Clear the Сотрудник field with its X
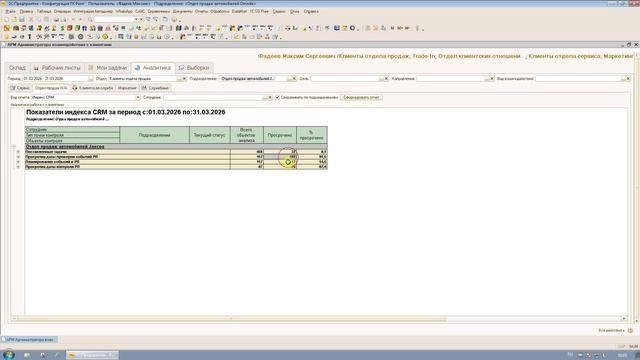The width and height of the screenshot is (640, 360). 269,98
